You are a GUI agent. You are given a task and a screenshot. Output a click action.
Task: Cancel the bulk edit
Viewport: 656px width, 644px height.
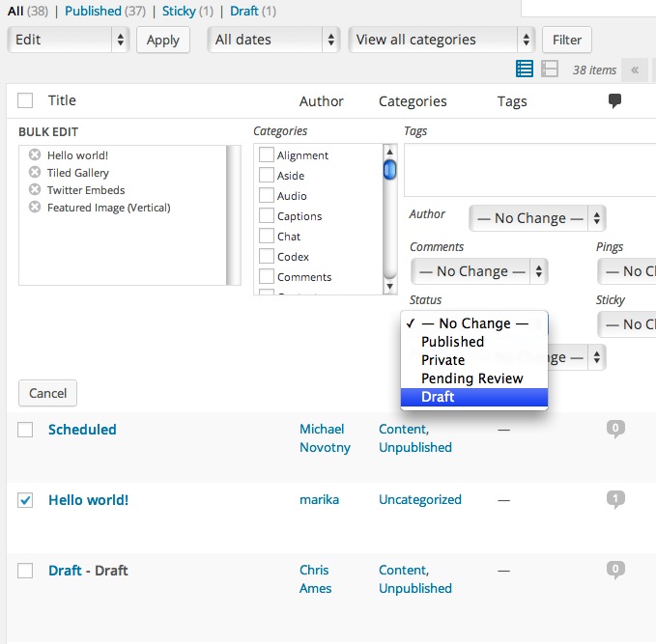[47, 393]
